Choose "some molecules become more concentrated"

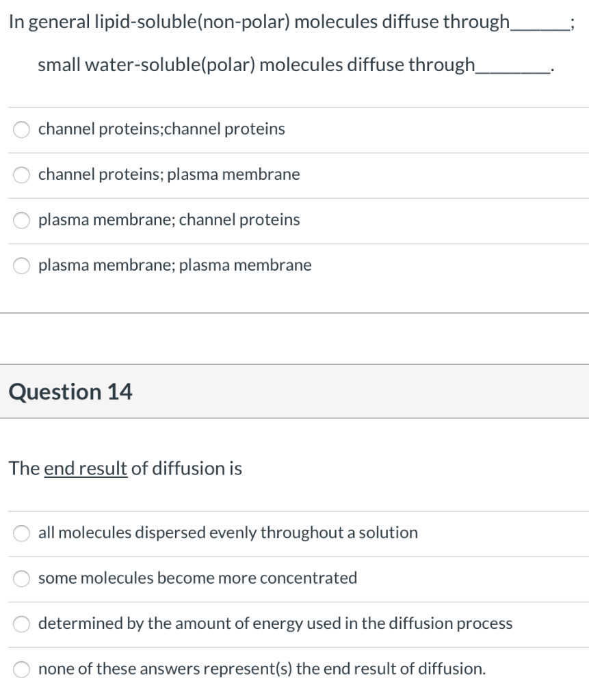tap(198, 578)
